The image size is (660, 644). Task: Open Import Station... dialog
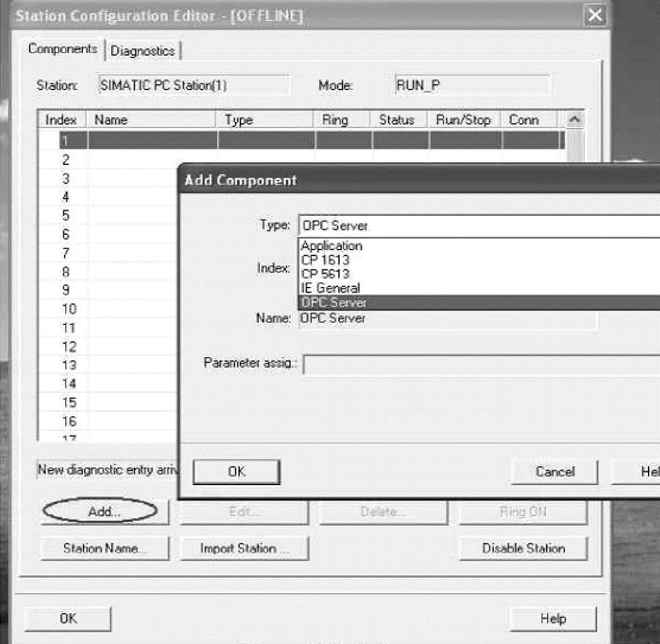click(x=244, y=548)
